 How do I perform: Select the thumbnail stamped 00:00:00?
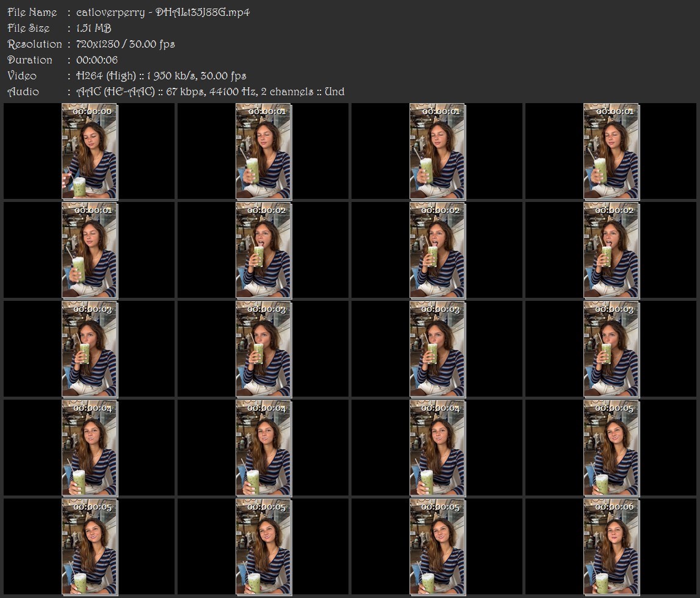tap(89, 151)
